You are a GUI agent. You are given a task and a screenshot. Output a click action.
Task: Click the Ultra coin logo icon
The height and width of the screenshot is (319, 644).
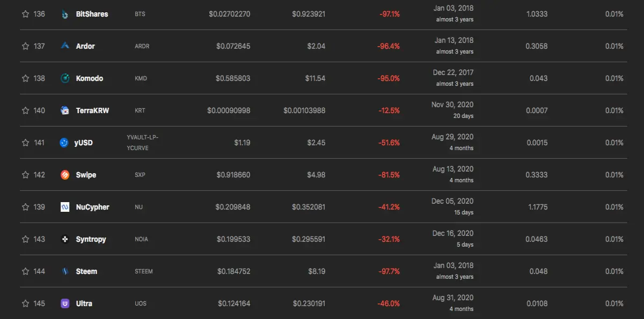(65, 303)
